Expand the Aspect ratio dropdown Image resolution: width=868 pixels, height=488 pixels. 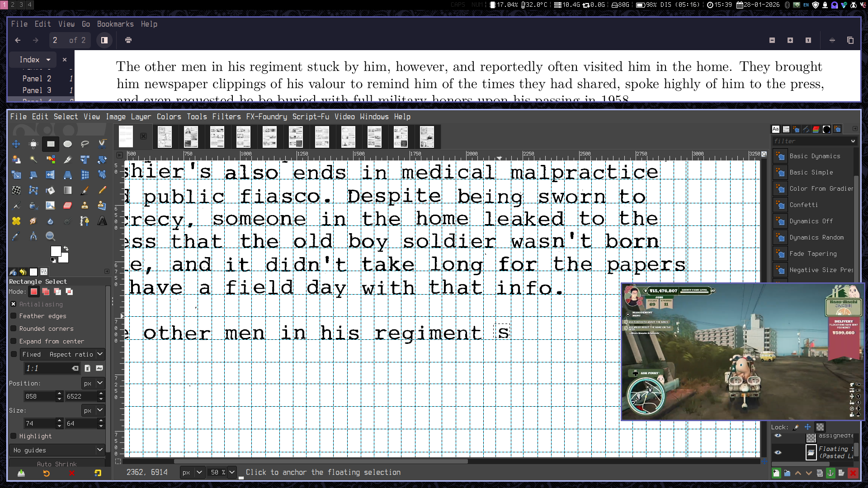[x=100, y=354]
